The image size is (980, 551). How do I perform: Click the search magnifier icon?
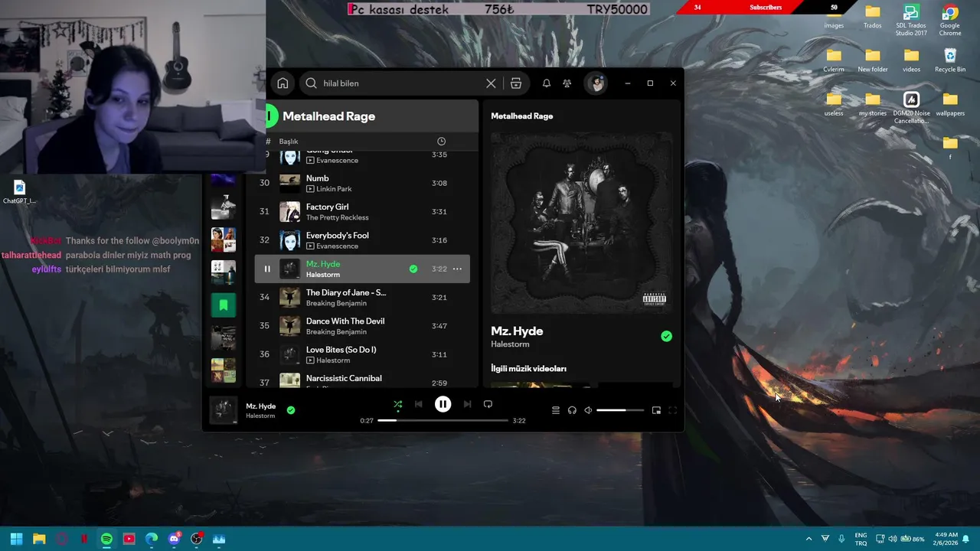pyautogui.click(x=311, y=83)
